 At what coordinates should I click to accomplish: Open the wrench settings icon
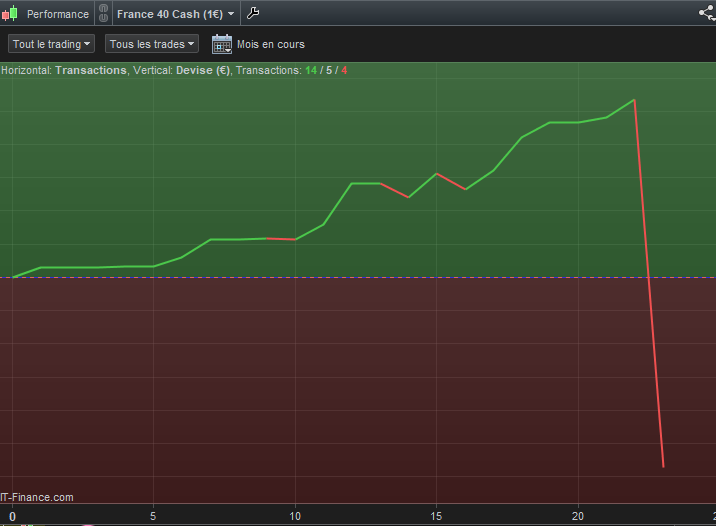[253, 13]
